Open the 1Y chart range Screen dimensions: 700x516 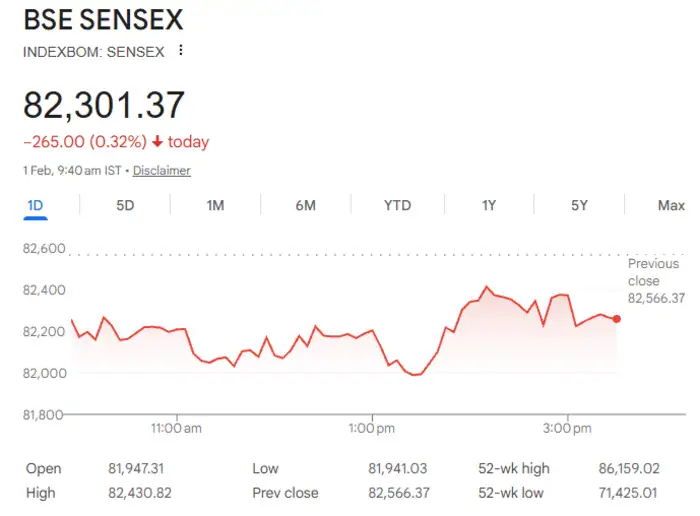point(488,206)
